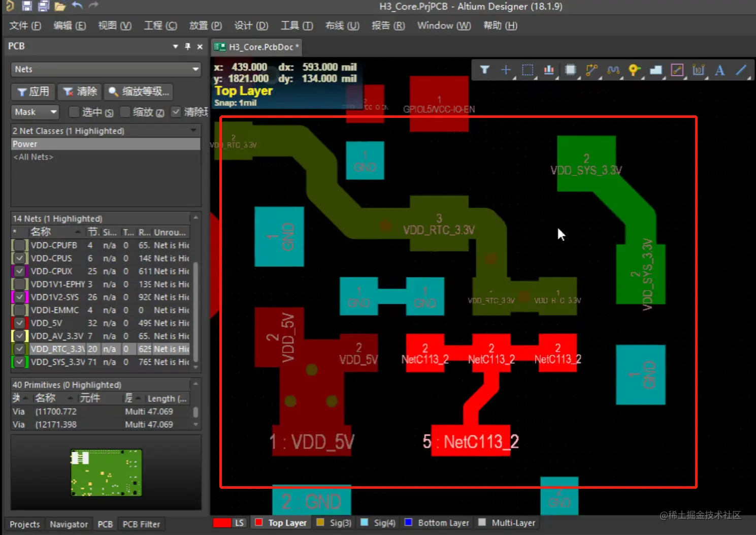Pin the PCB panel with the pushpin icon
This screenshot has height=535, width=756.
(x=188, y=46)
